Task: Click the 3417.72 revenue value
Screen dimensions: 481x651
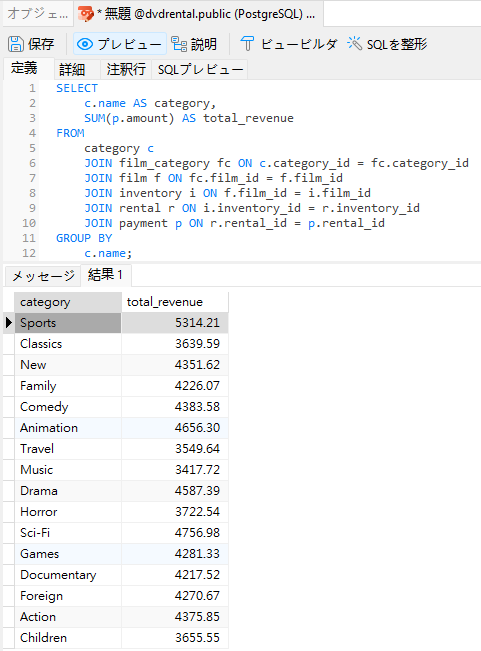Action: click(197, 470)
